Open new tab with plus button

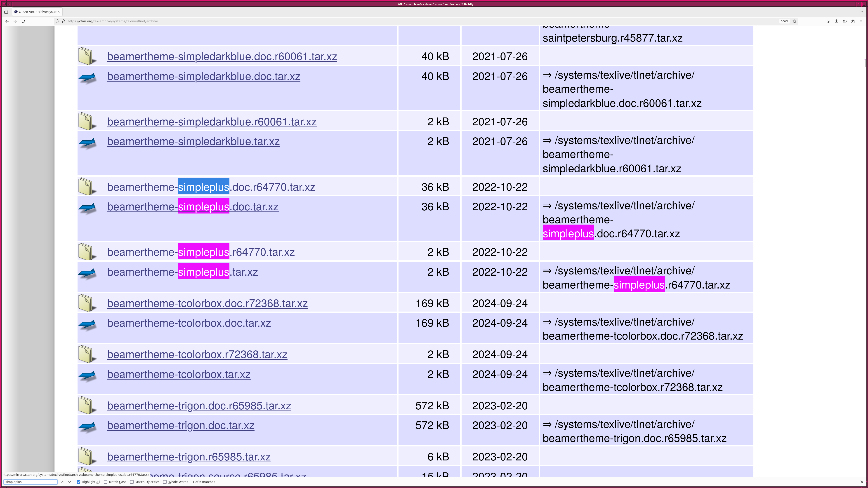pos(67,12)
